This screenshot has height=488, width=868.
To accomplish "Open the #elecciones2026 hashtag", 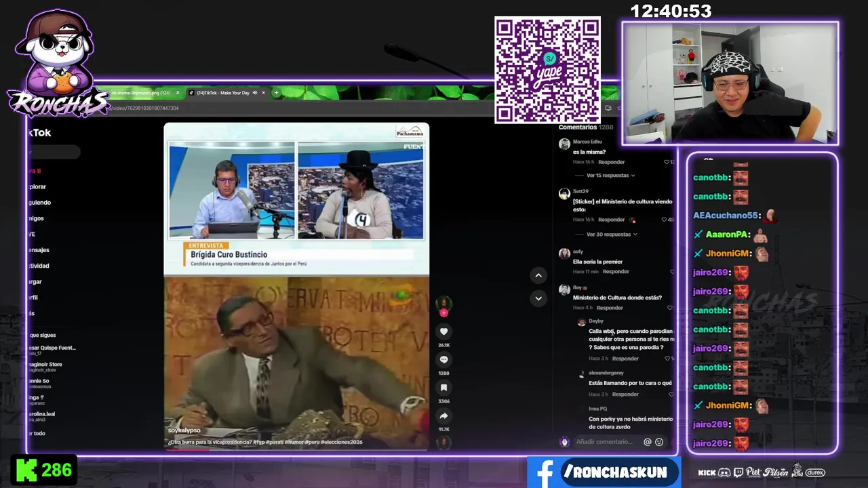I will (x=342, y=442).
